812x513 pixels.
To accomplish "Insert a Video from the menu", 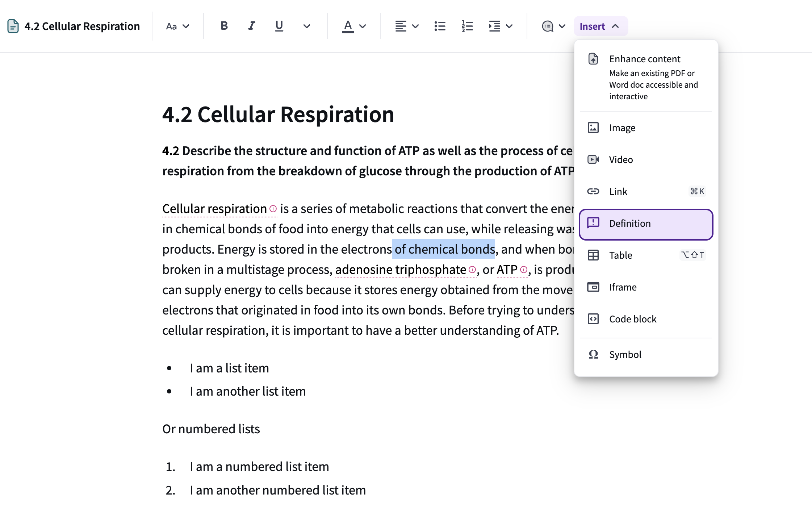I will click(646, 159).
